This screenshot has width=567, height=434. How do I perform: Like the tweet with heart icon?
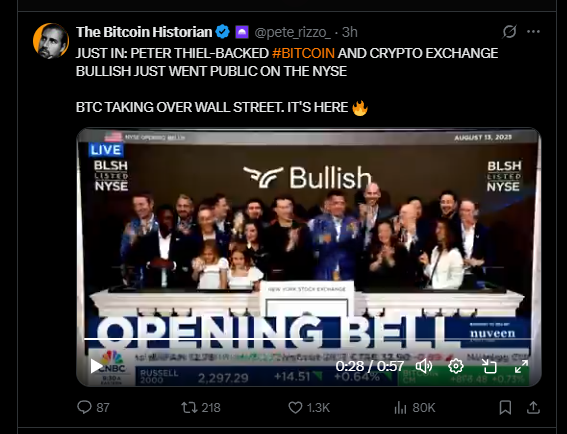[x=295, y=408]
